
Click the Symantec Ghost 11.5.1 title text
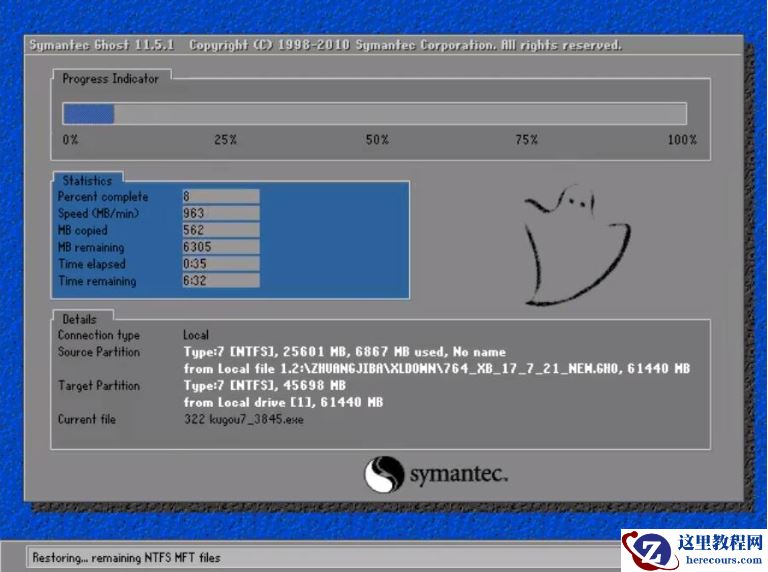[x=102, y=45]
